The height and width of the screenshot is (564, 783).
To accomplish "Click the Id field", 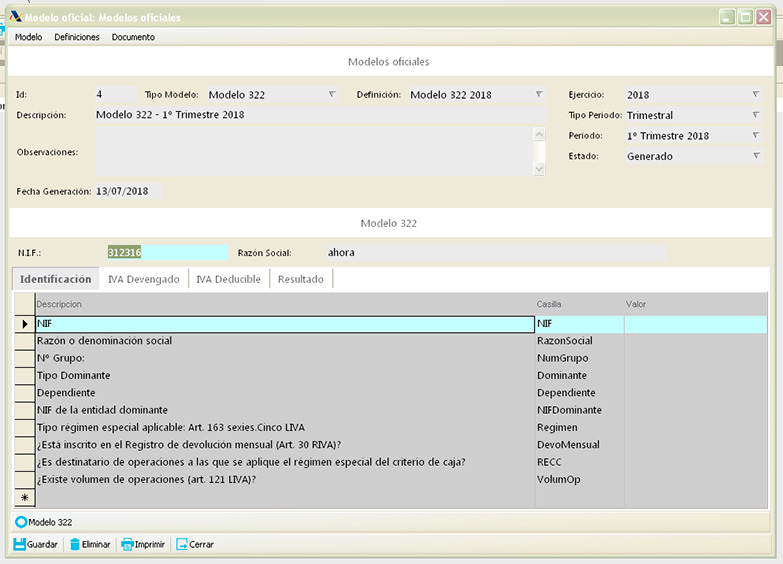I will click(x=116, y=94).
